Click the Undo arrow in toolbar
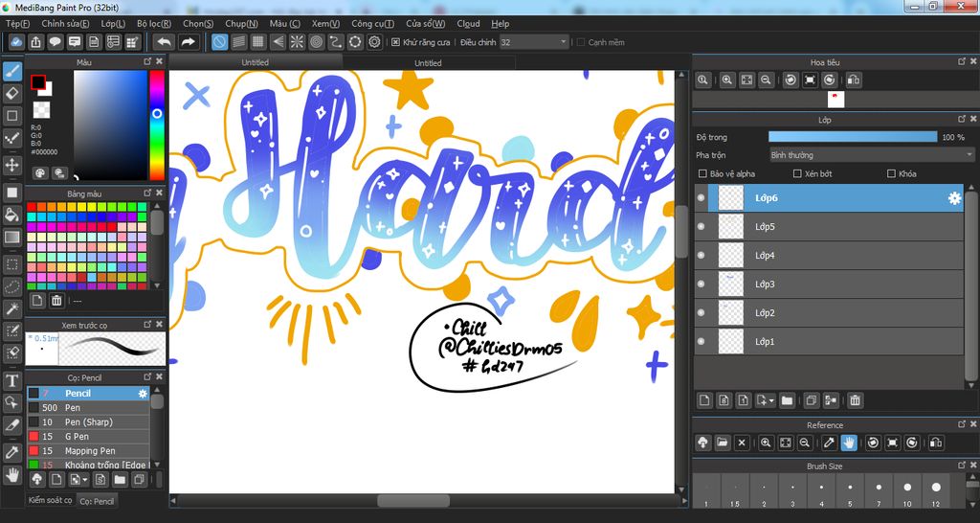980x523 pixels. [x=164, y=42]
